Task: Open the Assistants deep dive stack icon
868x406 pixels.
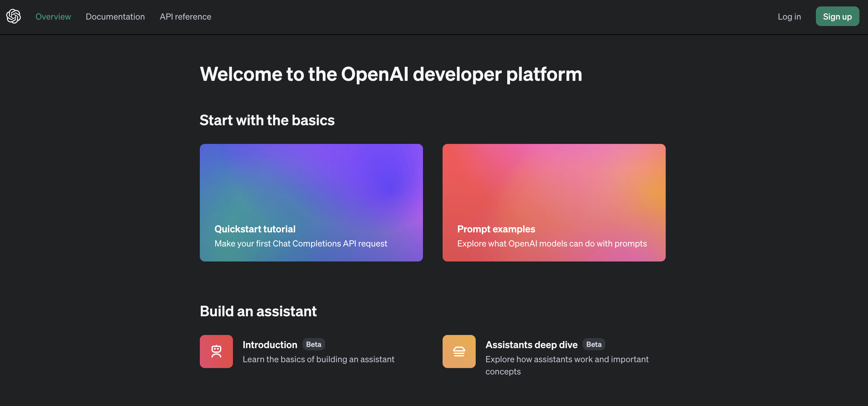Action: (459, 351)
